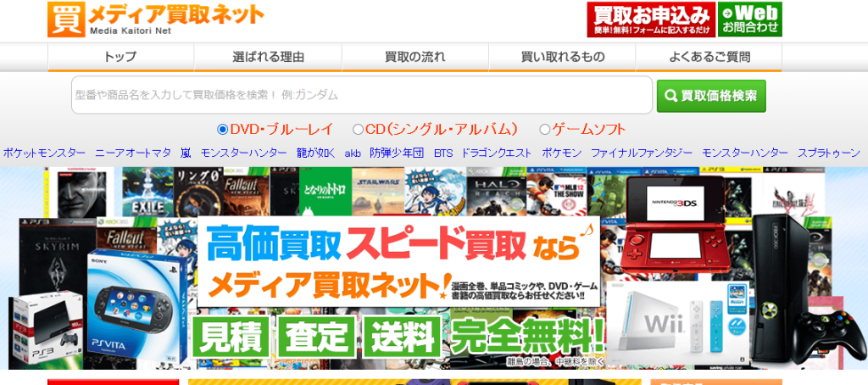
Task: Click the 防弾少年団 keyword link
Action: [397, 153]
